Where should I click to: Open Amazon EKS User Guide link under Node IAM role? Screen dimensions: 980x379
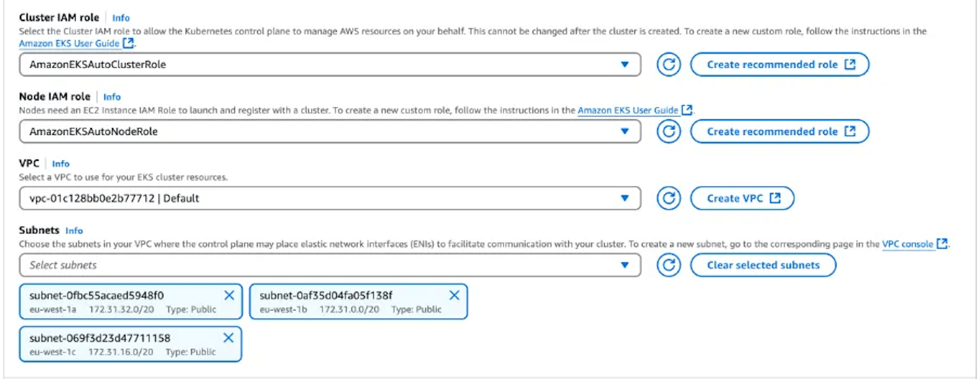coord(635,110)
